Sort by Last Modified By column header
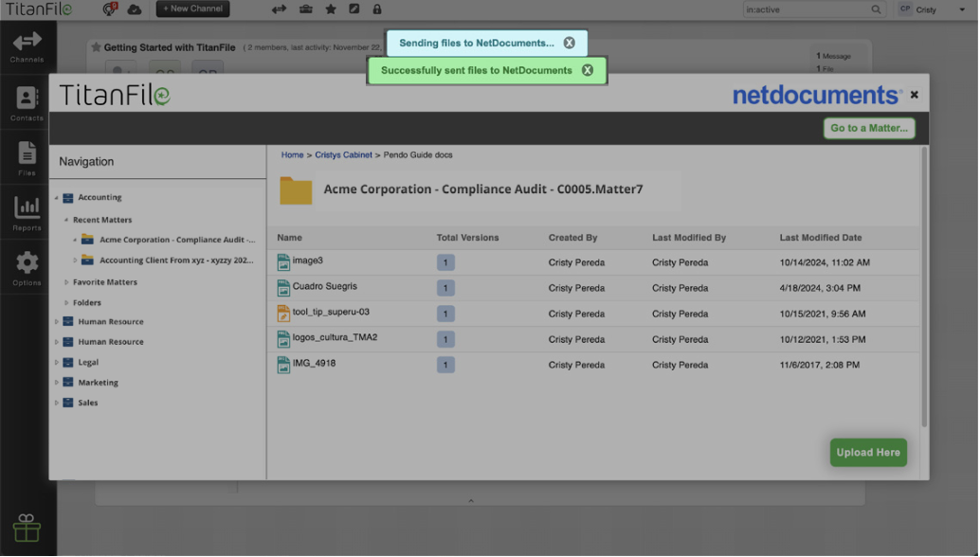 click(689, 238)
